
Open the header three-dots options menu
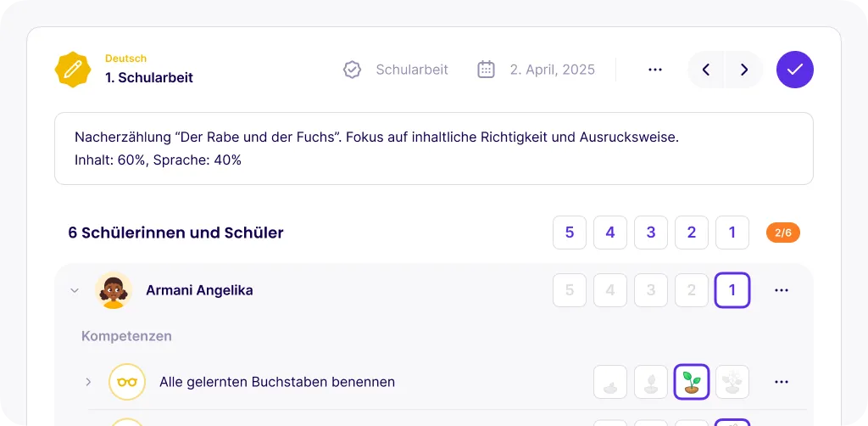point(654,70)
